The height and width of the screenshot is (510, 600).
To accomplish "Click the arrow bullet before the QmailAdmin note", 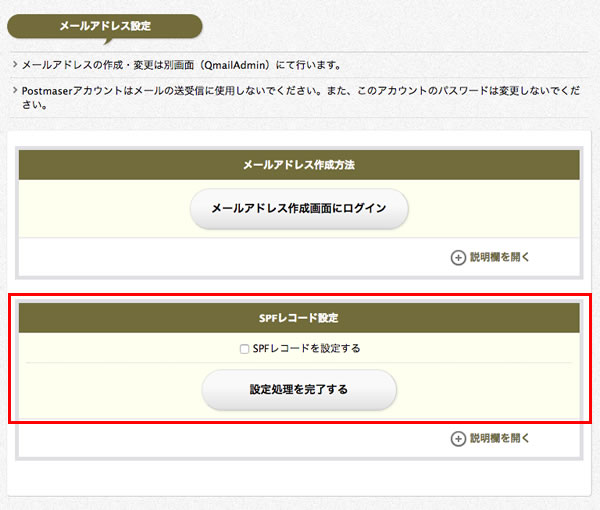I will [15, 64].
